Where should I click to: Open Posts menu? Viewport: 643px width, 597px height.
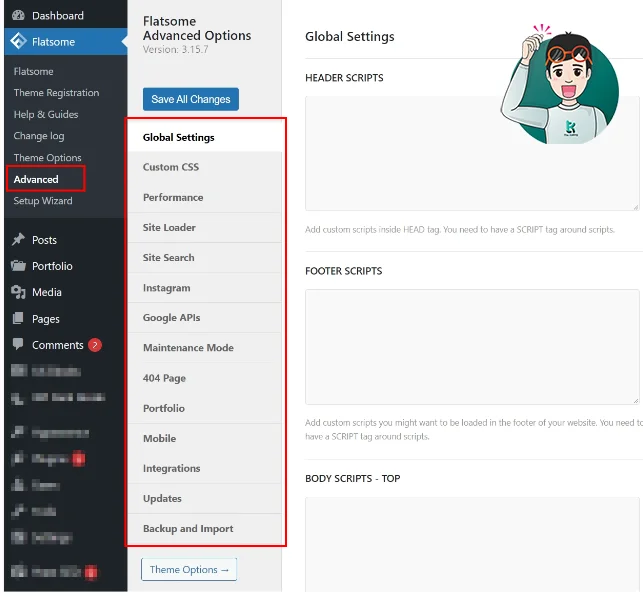pos(44,240)
